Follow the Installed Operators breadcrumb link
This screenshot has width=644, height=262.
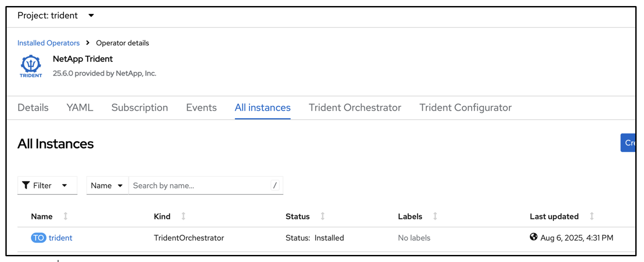[48, 43]
